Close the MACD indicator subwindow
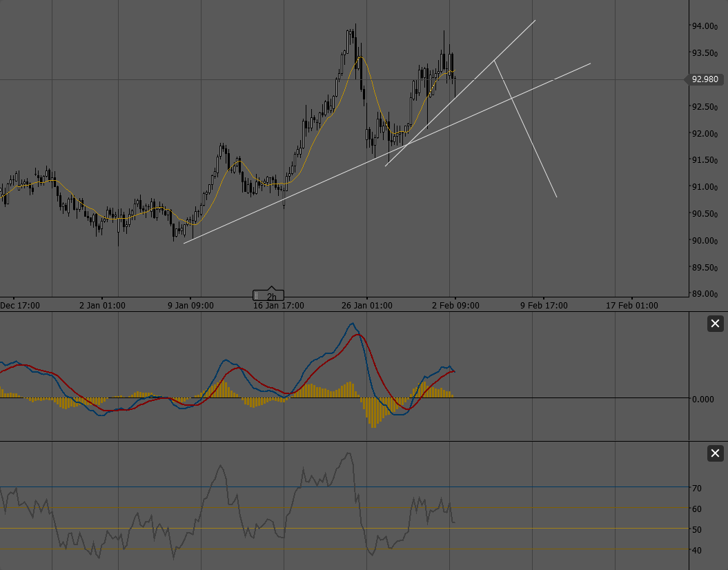 point(715,324)
